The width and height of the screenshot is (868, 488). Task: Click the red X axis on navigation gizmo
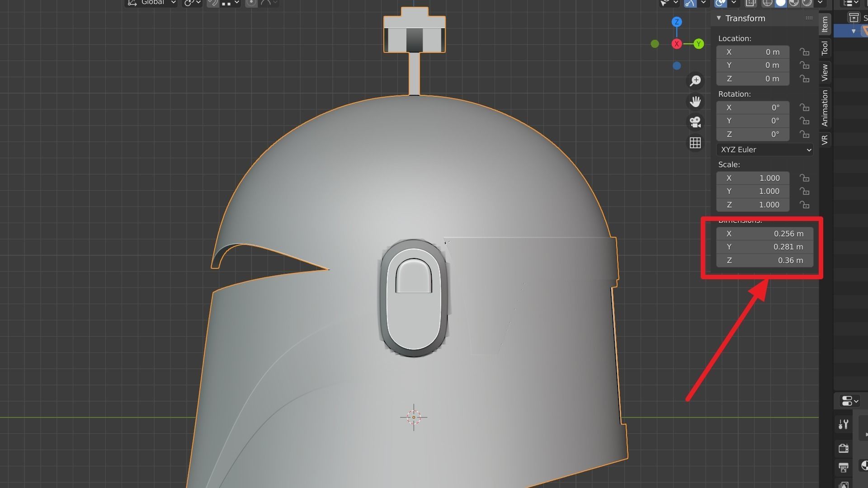click(x=677, y=44)
